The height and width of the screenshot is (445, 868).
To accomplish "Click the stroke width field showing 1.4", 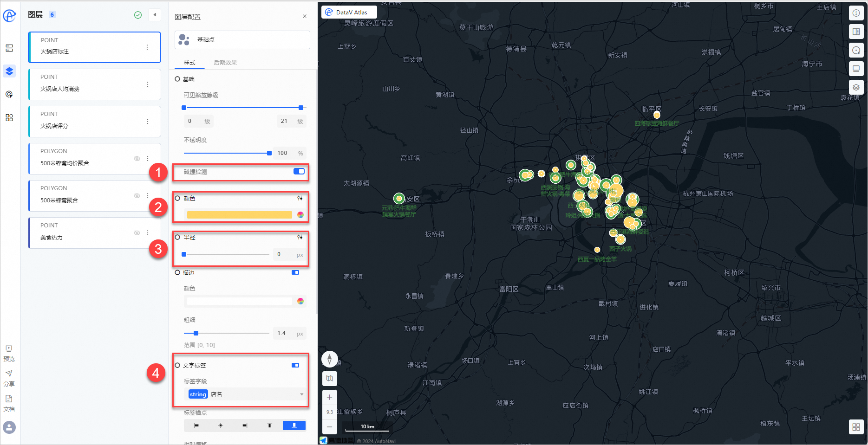I will tap(290, 333).
